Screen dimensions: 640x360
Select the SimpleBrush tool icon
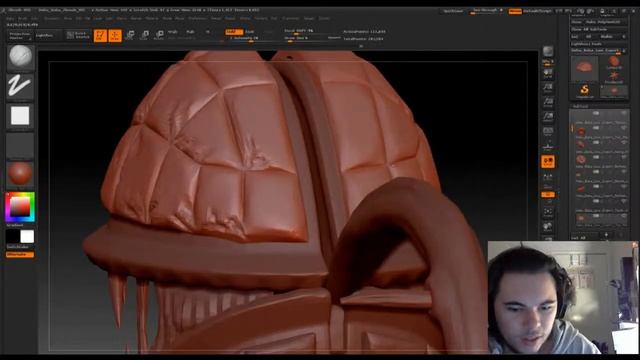[x=584, y=91]
